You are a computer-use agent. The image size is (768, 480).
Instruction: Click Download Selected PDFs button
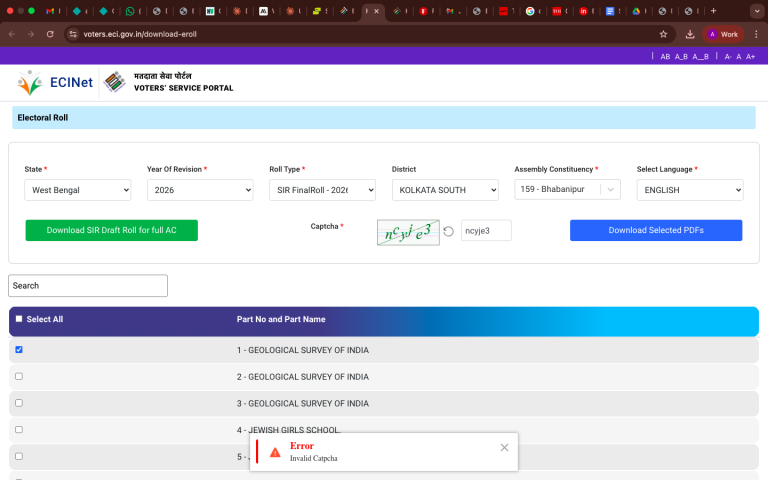coord(656,230)
